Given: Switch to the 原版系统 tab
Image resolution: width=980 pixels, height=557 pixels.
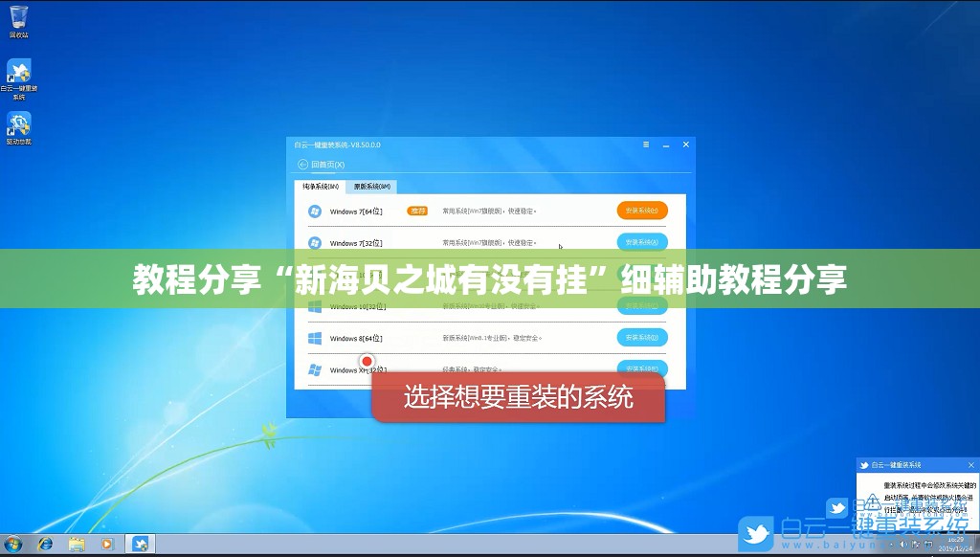Looking at the screenshot, I should (372, 187).
